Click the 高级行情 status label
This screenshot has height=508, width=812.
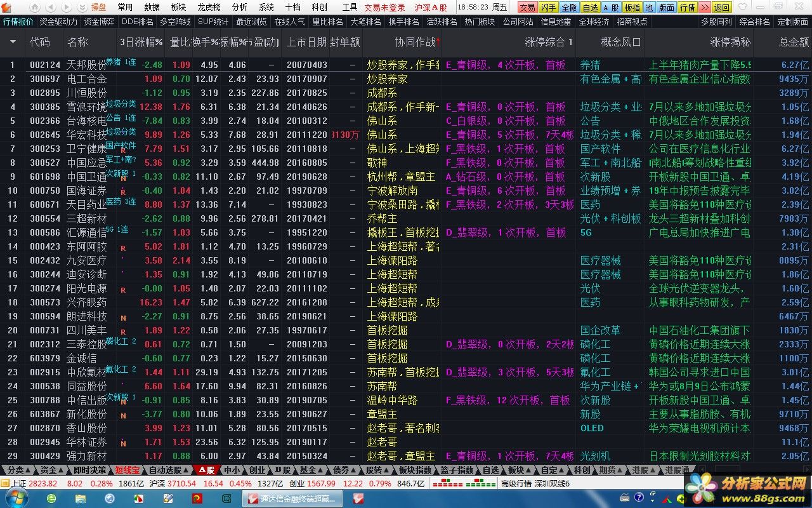click(516, 484)
